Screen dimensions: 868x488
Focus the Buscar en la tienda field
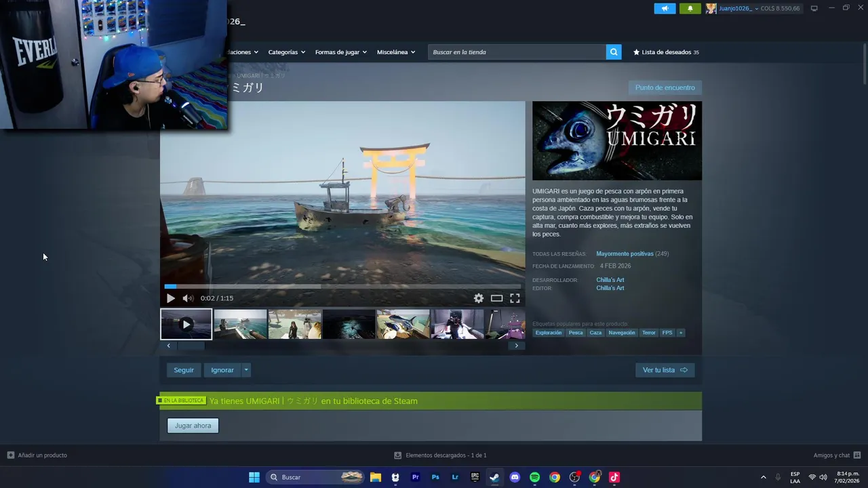click(x=517, y=52)
